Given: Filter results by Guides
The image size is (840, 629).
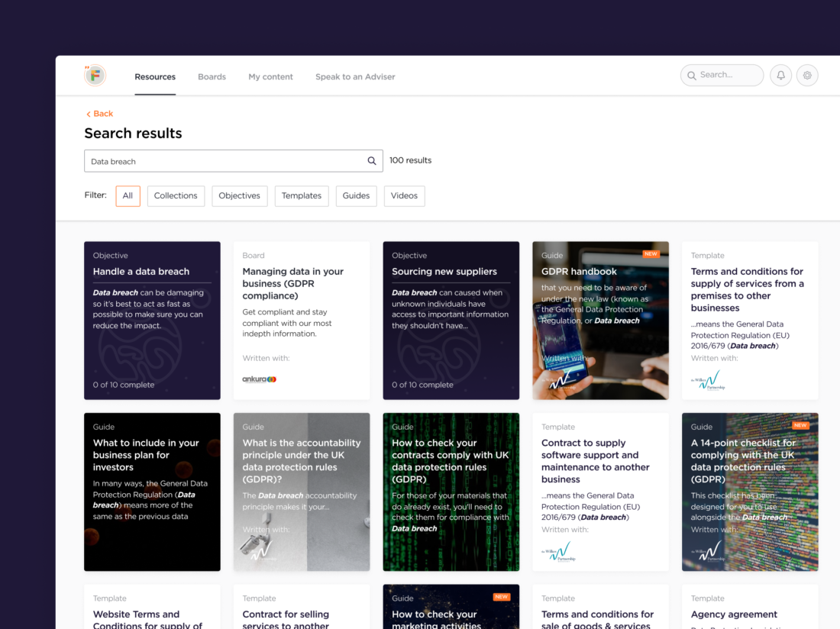Looking at the screenshot, I should pos(357,196).
